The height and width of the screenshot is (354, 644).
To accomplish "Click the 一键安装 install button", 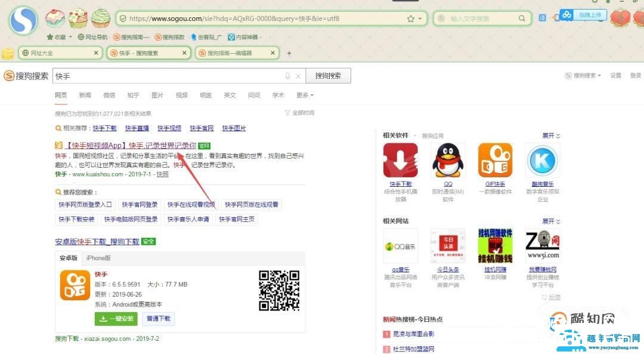I will pyautogui.click(x=116, y=318).
